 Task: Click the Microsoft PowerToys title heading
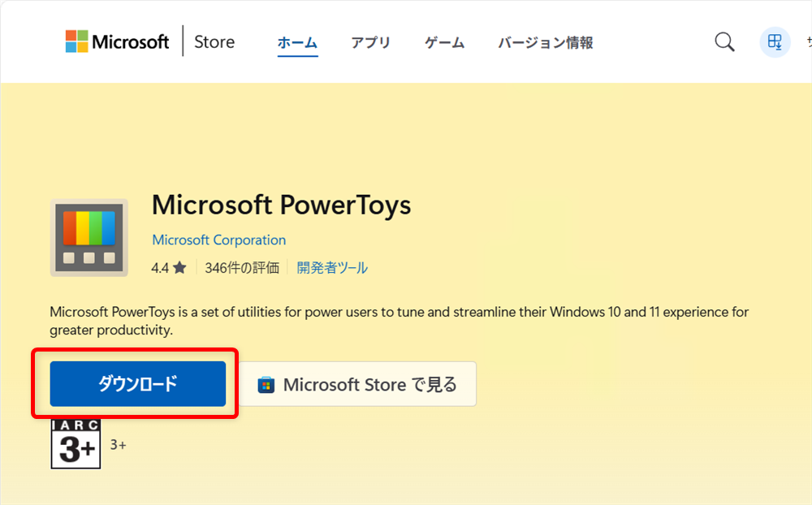(281, 205)
